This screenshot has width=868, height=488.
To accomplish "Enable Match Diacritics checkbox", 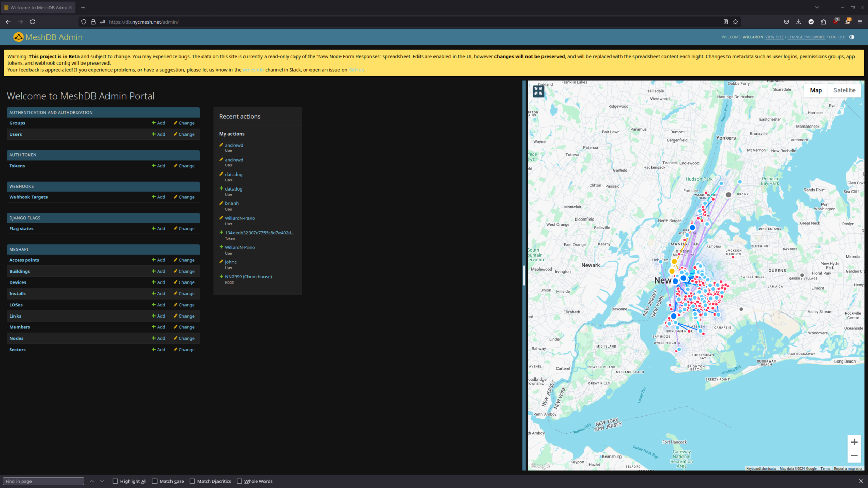I will coord(192,481).
